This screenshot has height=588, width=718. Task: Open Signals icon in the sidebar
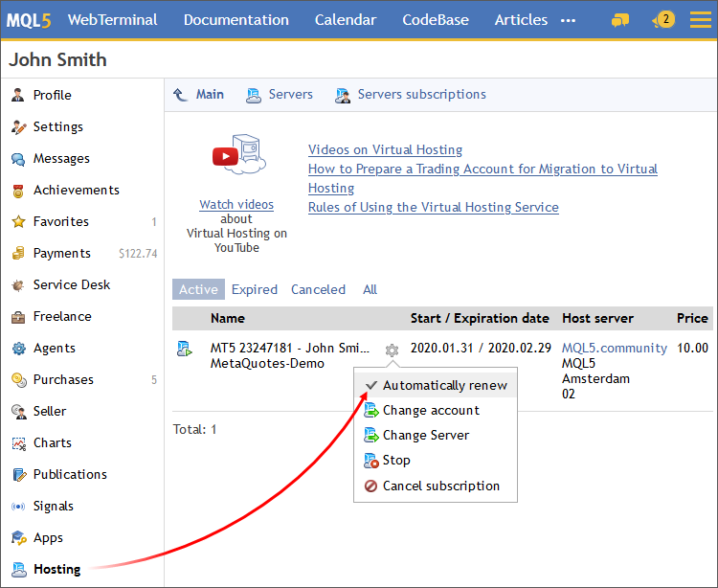coord(17,507)
